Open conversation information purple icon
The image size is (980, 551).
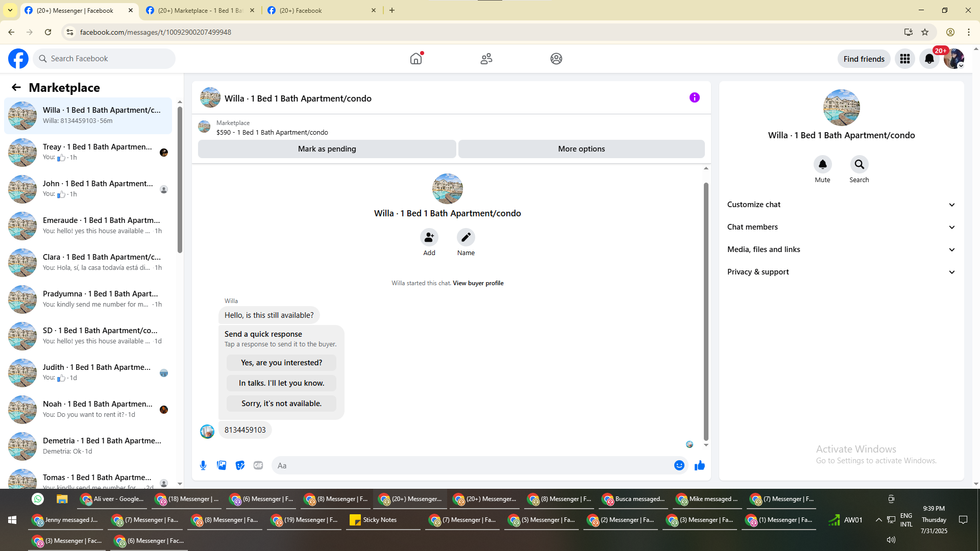pyautogui.click(x=694, y=97)
